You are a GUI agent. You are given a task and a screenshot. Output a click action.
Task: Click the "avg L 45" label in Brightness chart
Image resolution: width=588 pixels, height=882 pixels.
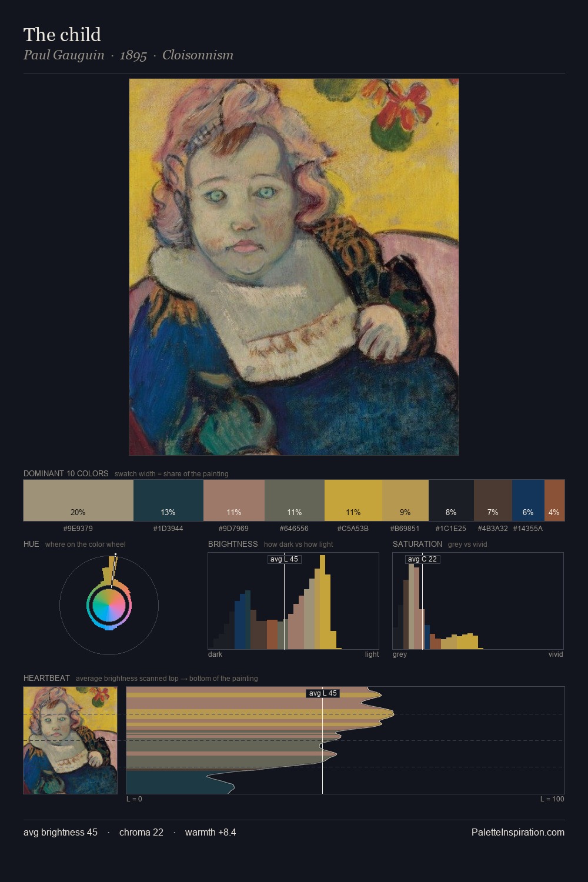pyautogui.click(x=284, y=559)
